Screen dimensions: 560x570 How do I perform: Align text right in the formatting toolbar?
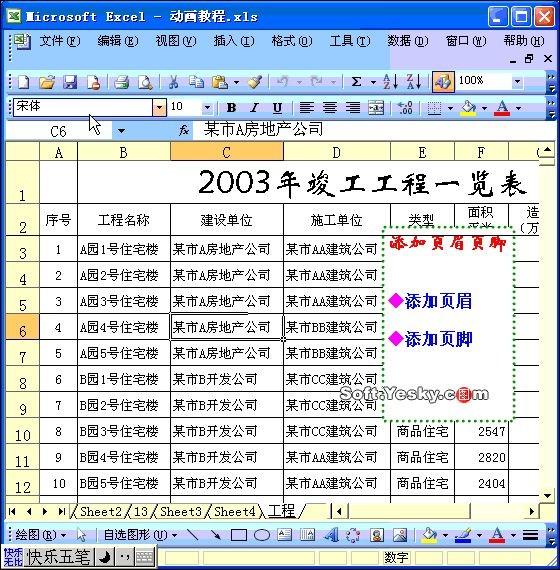tap(353, 108)
